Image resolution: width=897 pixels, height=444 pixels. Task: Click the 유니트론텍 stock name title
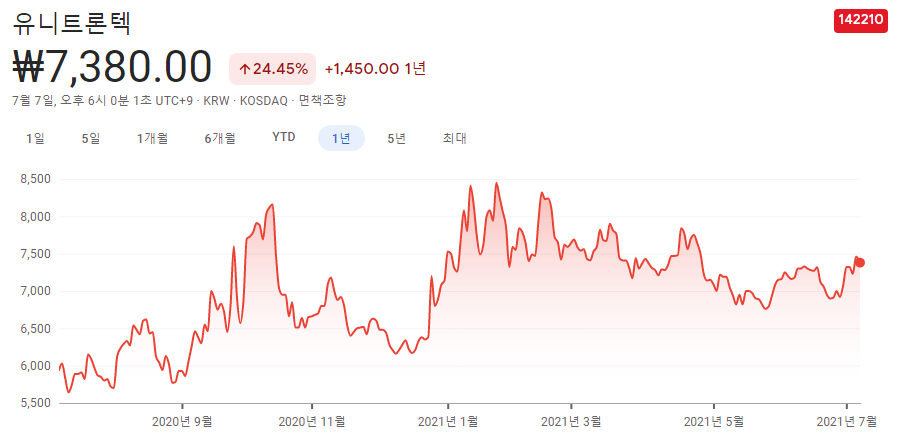(x=72, y=22)
